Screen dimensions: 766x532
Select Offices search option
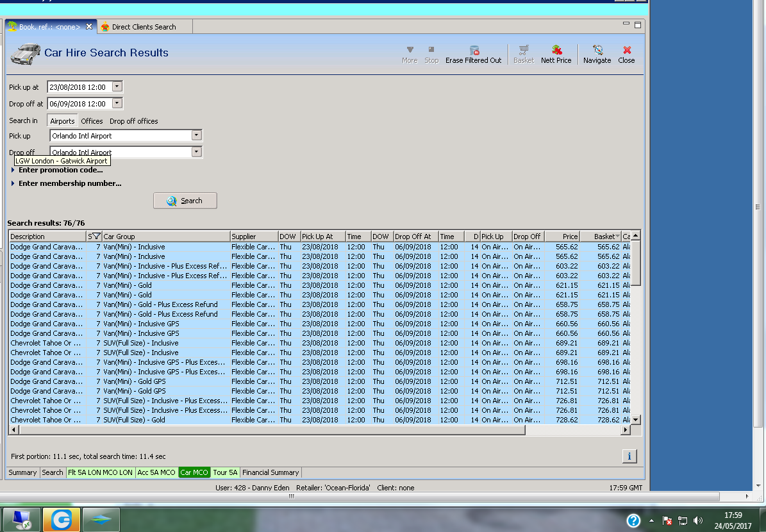92,121
